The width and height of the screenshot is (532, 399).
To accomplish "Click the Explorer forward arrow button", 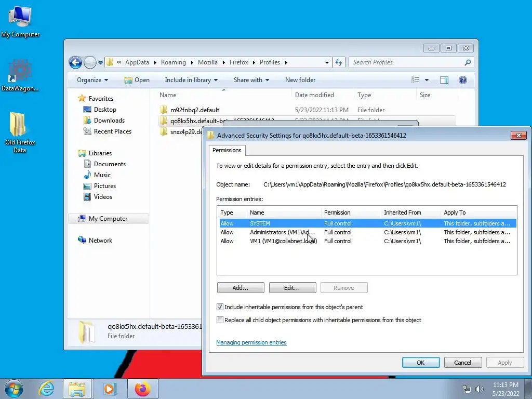I will 90,62.
